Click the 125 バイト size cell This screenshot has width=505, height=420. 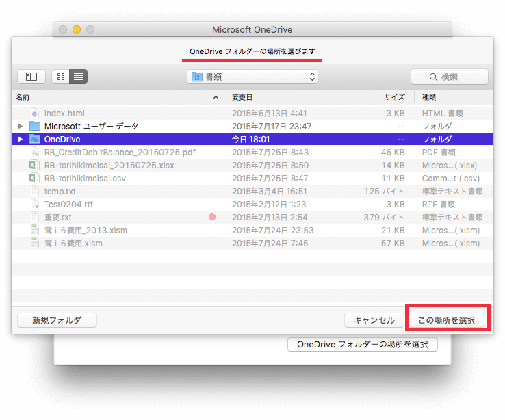tap(385, 191)
